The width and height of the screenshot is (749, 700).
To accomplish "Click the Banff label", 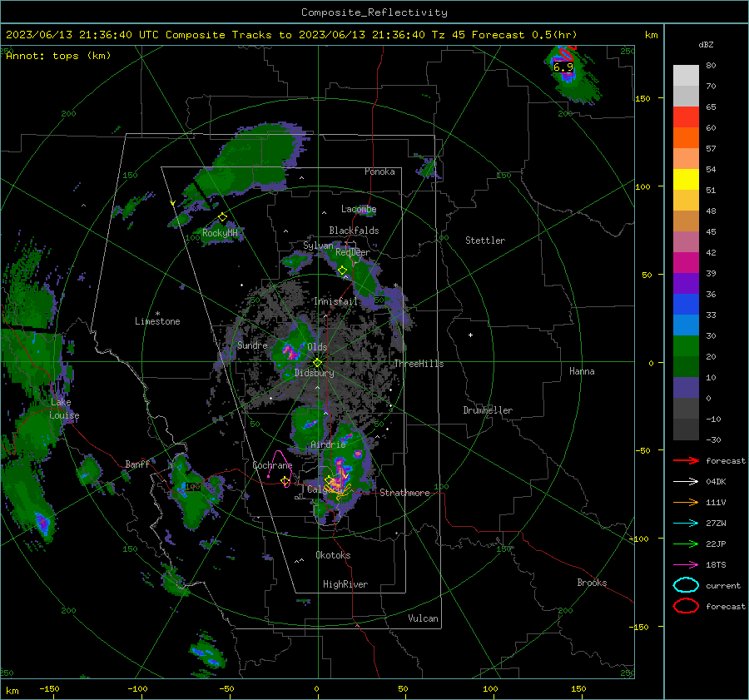I will 137,464.
